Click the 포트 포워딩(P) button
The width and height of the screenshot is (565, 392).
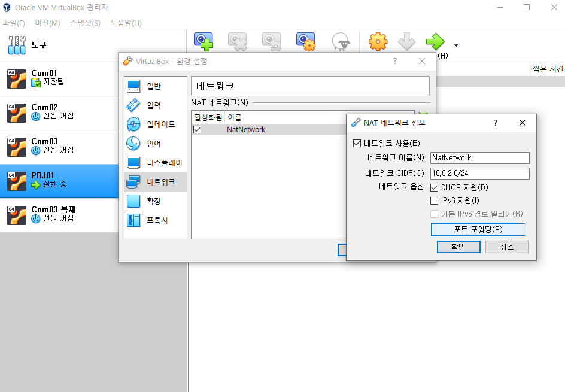click(478, 229)
